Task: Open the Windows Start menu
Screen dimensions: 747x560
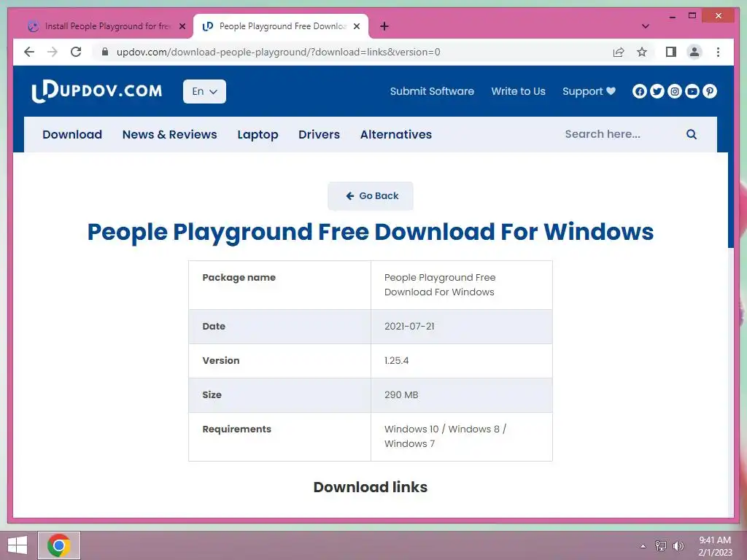Action: pyautogui.click(x=18, y=545)
